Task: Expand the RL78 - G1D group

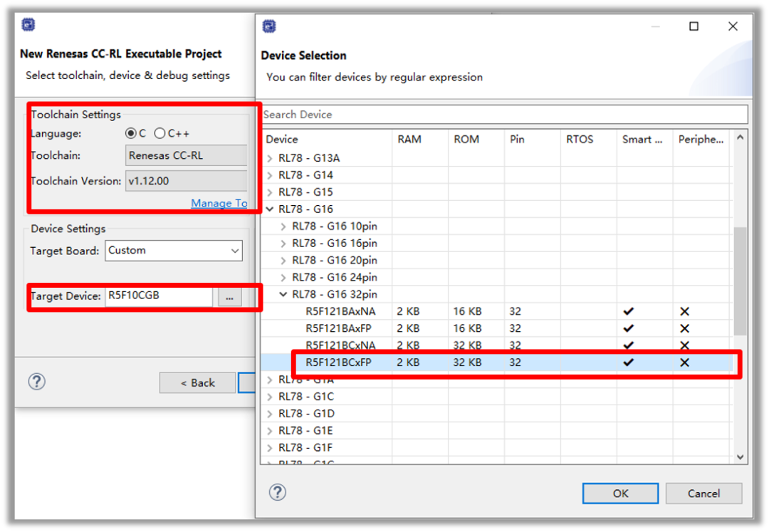Action: 270,414
